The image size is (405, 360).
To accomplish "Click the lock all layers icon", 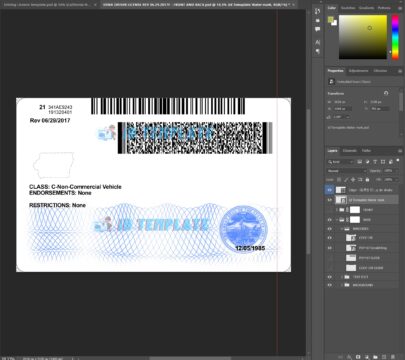I will click(x=367, y=180).
